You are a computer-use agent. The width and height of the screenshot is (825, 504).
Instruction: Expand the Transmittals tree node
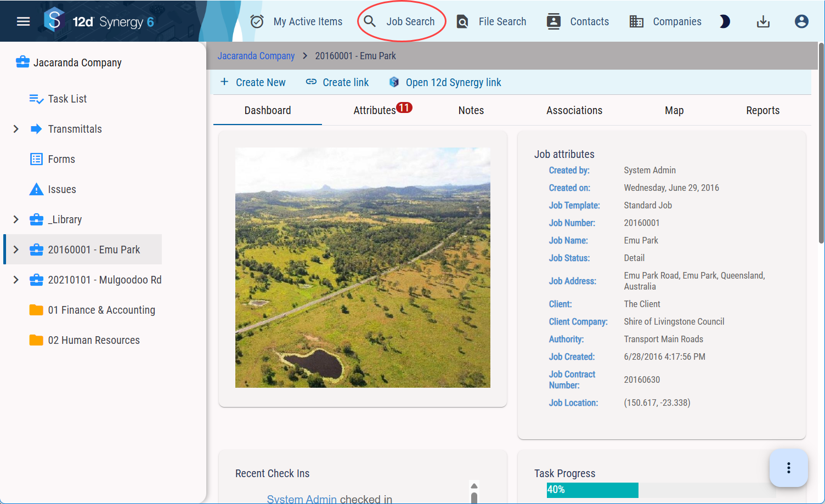coord(16,129)
